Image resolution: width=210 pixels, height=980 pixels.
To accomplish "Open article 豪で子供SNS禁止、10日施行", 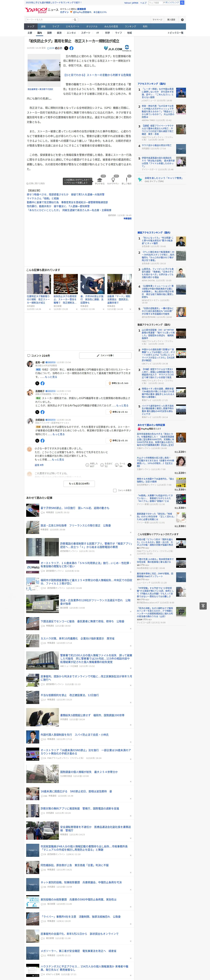I will pos(75,508).
